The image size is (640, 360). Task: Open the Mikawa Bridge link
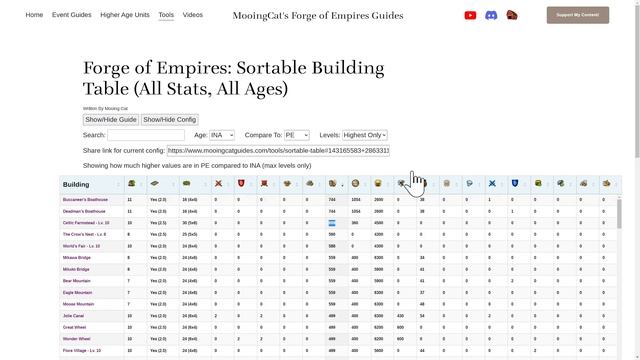click(77, 258)
